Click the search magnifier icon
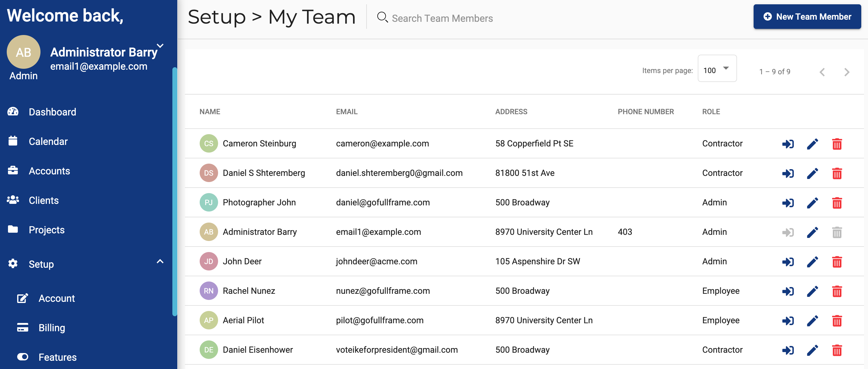The image size is (868, 369). (x=382, y=17)
